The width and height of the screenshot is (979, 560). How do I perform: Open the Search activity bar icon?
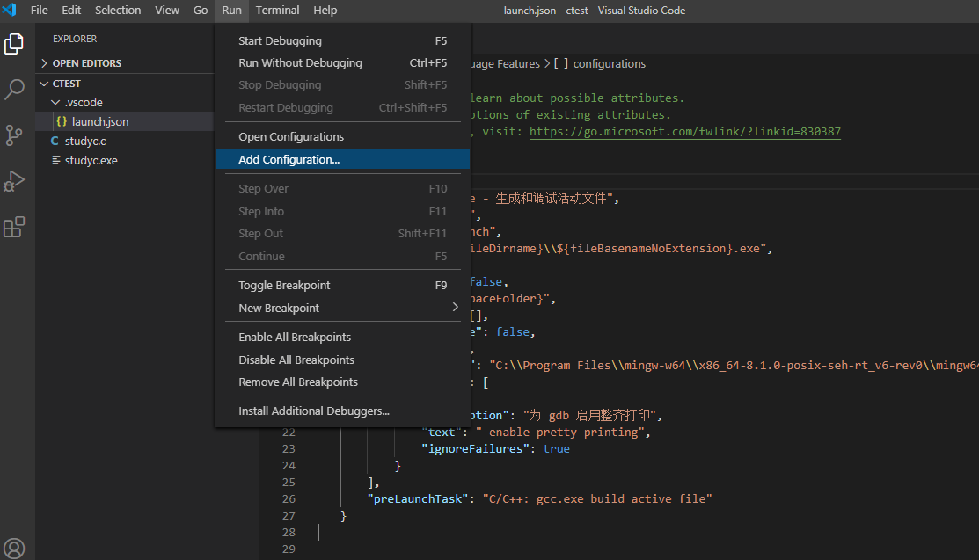pyautogui.click(x=14, y=90)
